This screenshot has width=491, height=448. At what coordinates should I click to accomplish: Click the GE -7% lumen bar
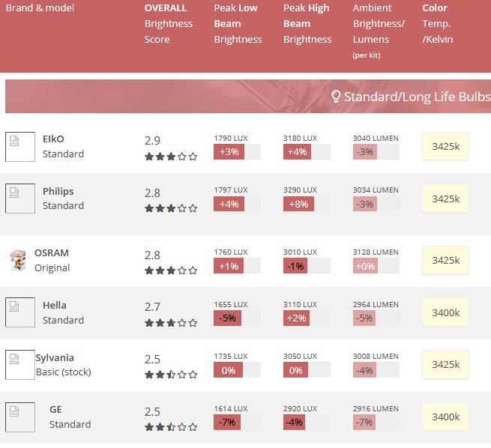point(364,423)
